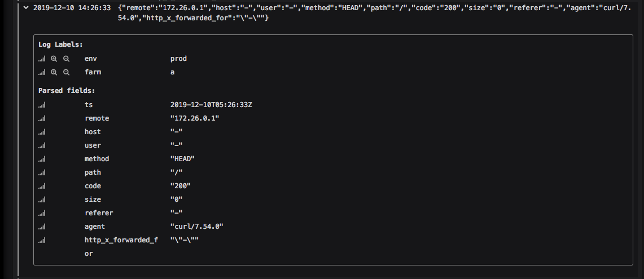Screen dimensions: 644x279
Task: Open stats icon for method field
Action: click(42, 159)
